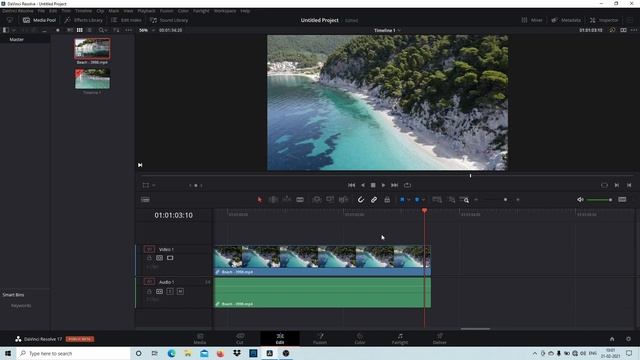Open the Effects Library panel

(83, 20)
